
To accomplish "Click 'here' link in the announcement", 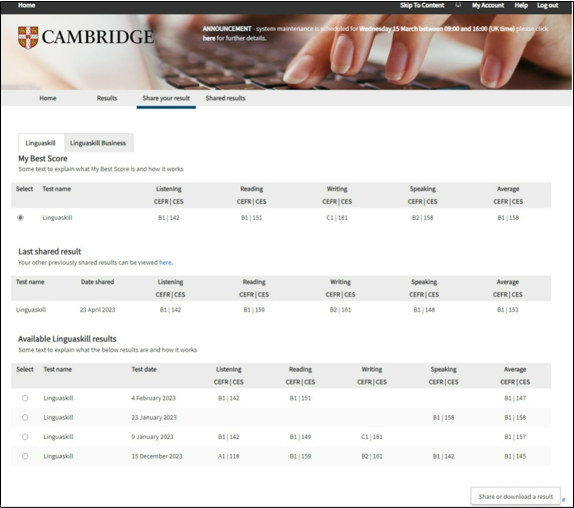I will 209,38.
